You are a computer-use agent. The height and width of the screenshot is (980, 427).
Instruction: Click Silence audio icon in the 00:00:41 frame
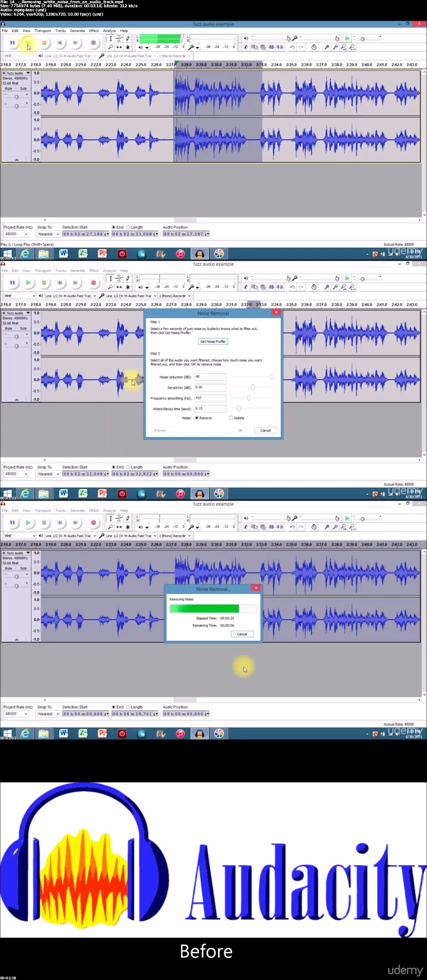tap(280, 47)
